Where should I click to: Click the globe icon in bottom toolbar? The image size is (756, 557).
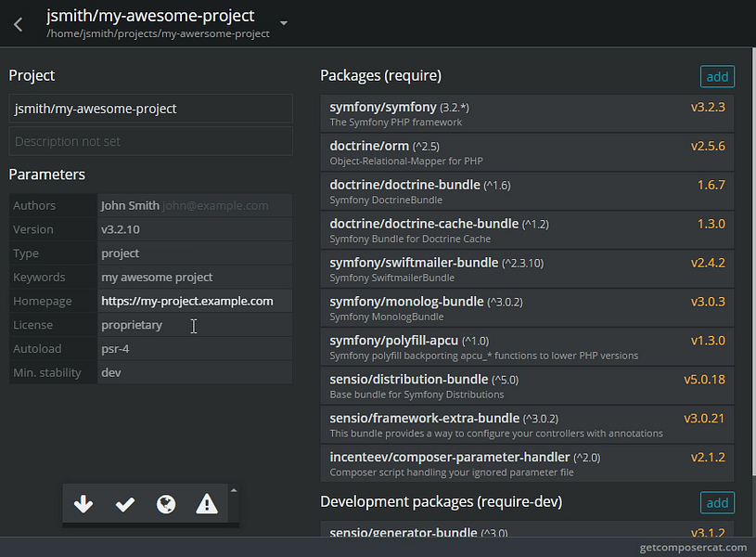coord(166,504)
